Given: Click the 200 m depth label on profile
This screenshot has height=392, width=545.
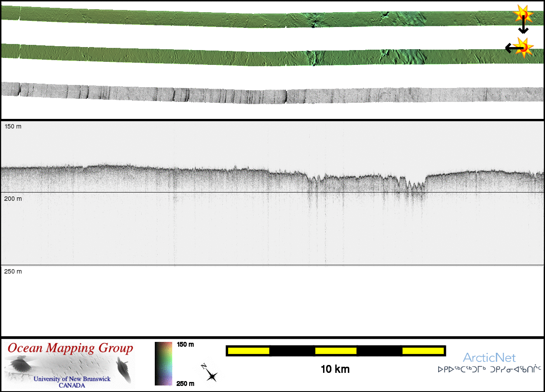Looking at the screenshot, I should click(13, 199).
